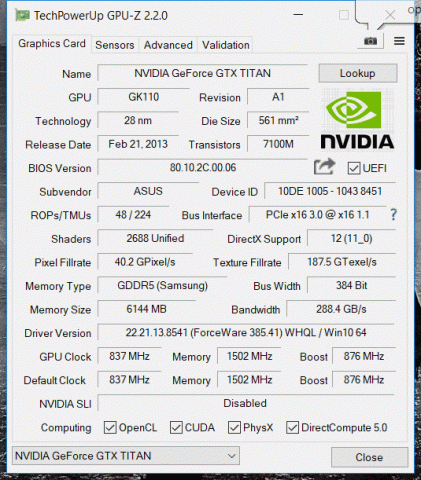Click the Bus Interface field PCIe x16 3.0

pos(317,215)
